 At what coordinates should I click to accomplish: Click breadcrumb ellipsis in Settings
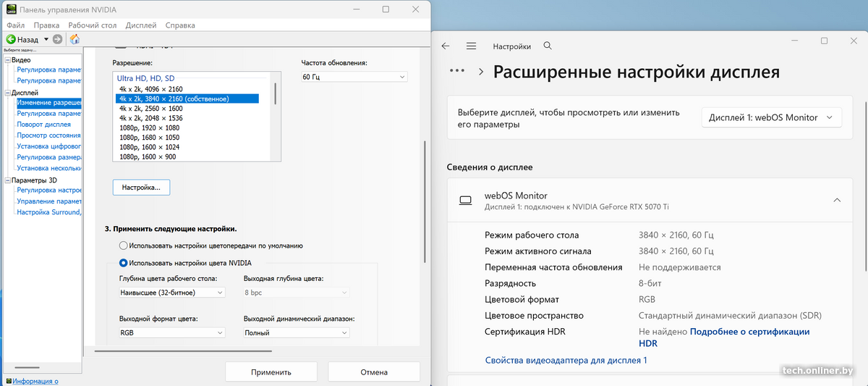click(456, 71)
